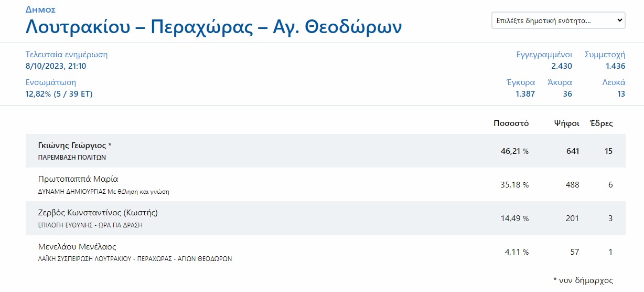Image resolution: width=644 pixels, height=292 pixels.
Task: Click the Άκυρα count 36
Action: click(567, 94)
